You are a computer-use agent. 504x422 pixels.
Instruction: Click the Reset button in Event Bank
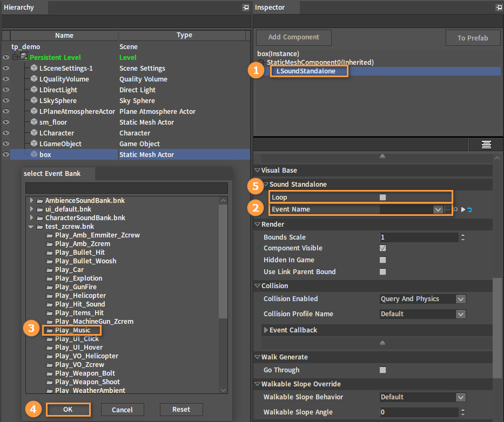(182, 410)
